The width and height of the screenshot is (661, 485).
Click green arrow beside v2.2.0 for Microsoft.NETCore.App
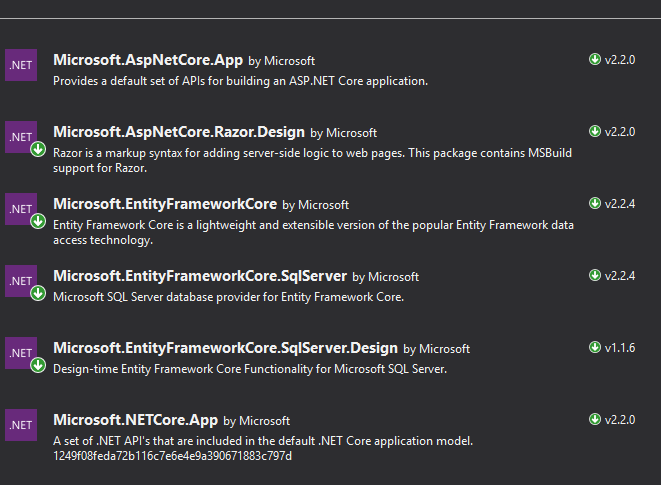595,419
